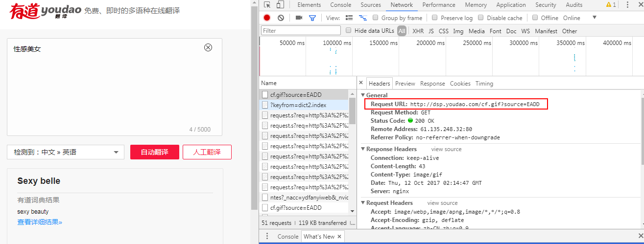Enable the Preserve log checkbox
644x244 pixels.
434,18
